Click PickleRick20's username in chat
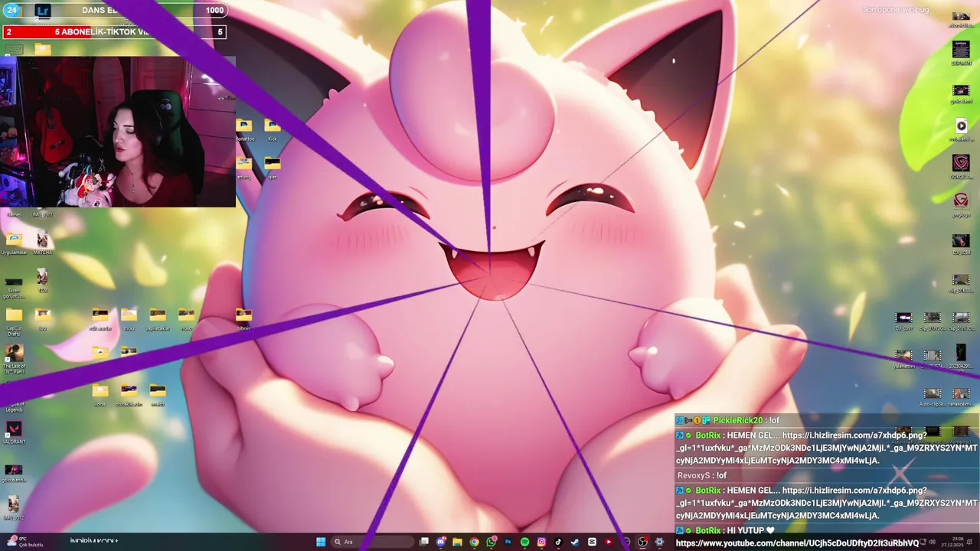 point(737,420)
